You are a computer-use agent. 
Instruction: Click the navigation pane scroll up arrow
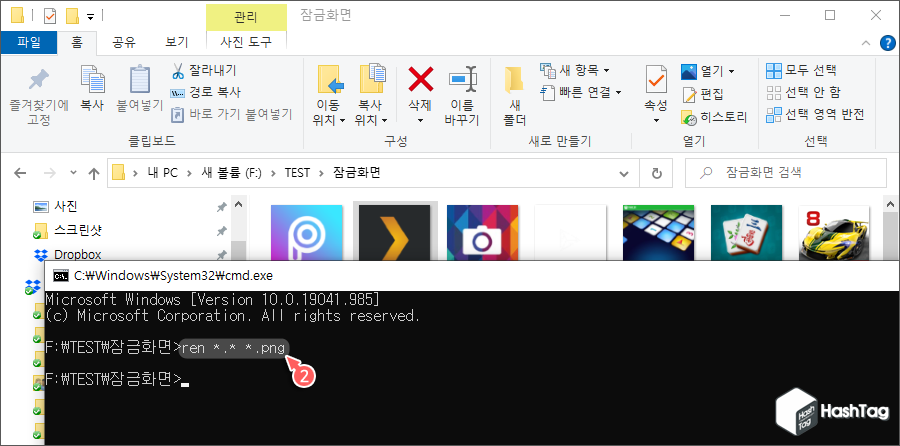tap(239, 203)
